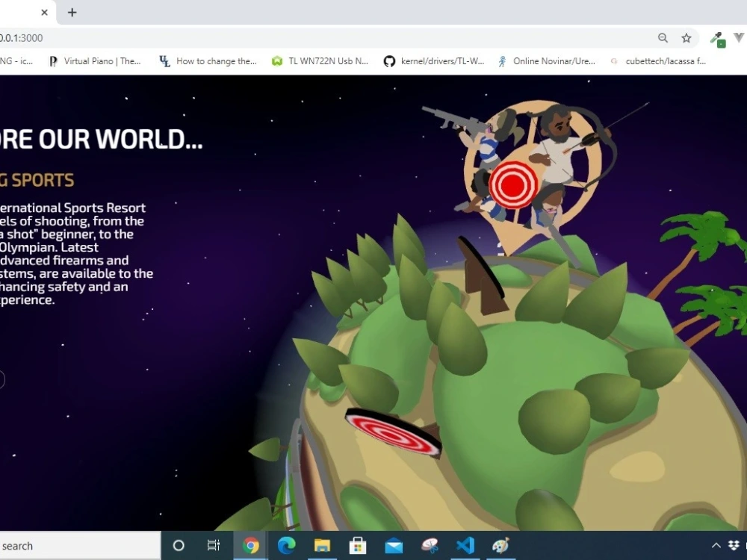Open Microsoft Store from the taskbar

pyautogui.click(x=358, y=546)
